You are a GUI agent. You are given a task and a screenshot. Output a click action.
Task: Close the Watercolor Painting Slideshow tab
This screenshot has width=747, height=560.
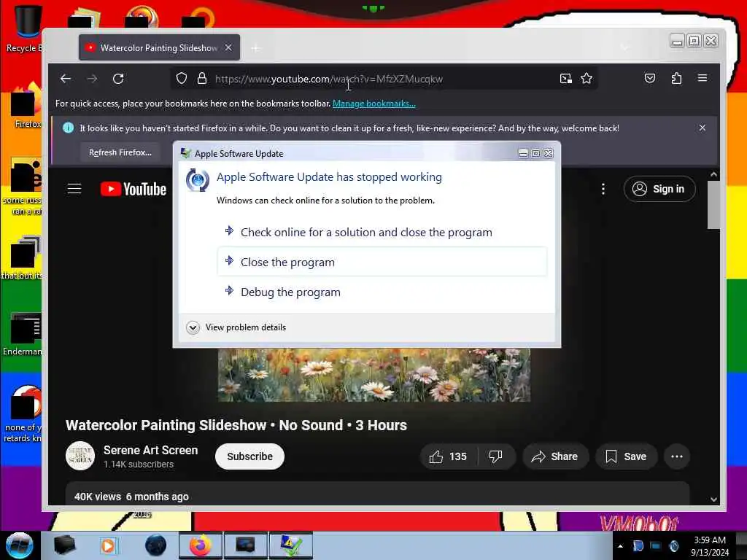point(228,47)
